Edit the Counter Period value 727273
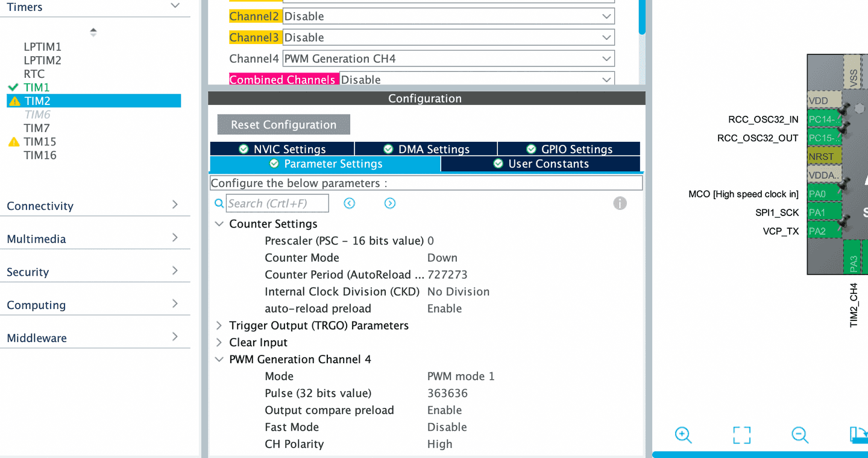This screenshot has width=868, height=458. coord(447,275)
